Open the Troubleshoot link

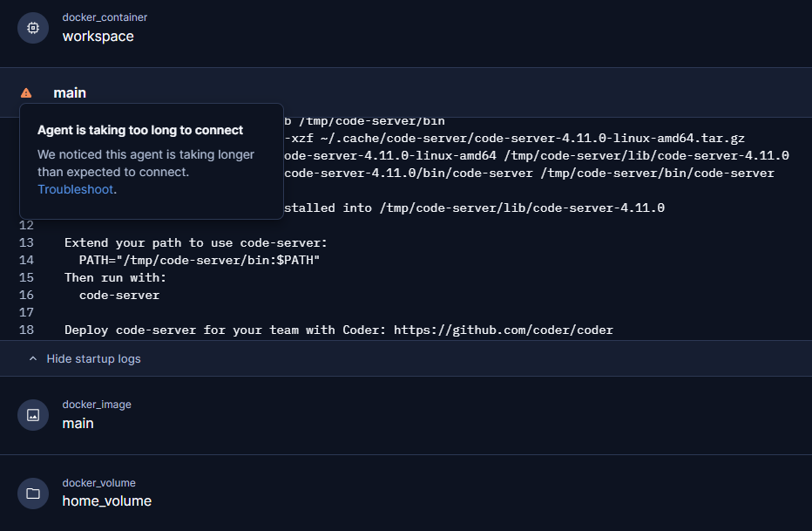[x=75, y=189]
